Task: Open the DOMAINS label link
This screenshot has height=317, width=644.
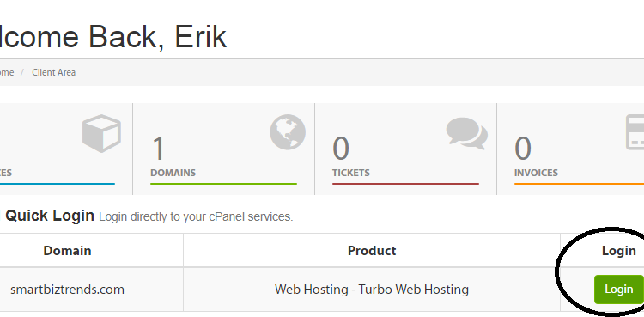Action: 173,173
